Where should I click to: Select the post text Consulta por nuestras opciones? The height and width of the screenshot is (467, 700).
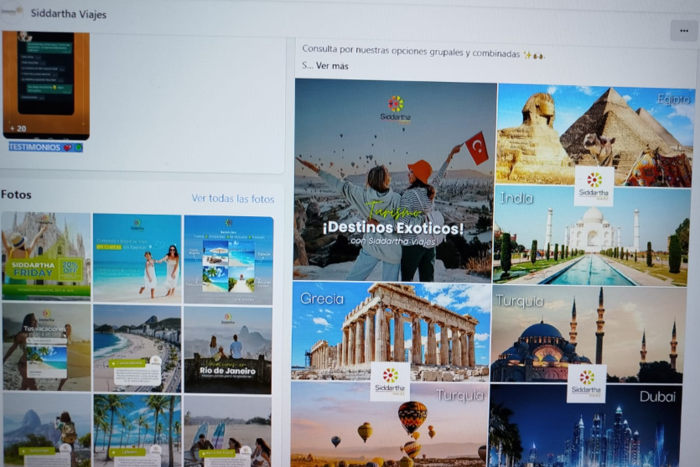(x=423, y=52)
